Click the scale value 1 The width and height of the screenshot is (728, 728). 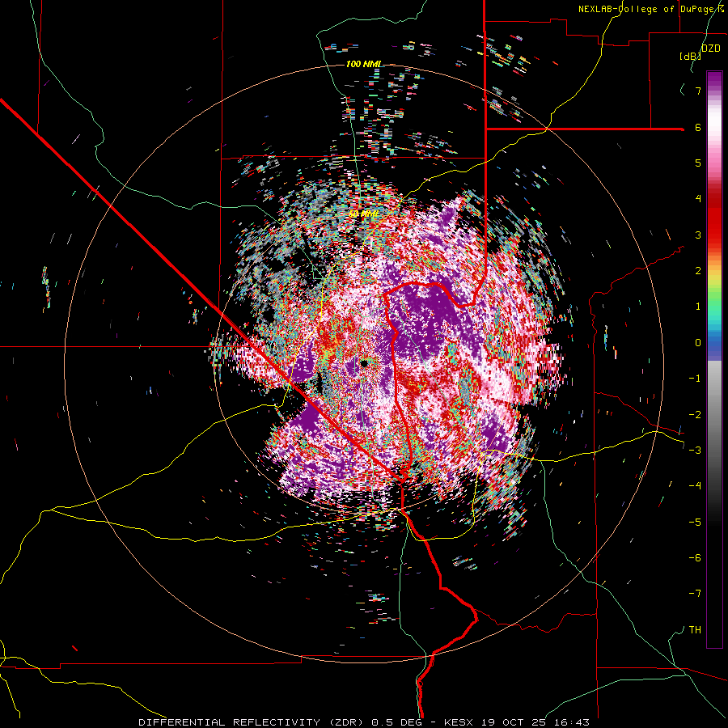tap(698, 307)
